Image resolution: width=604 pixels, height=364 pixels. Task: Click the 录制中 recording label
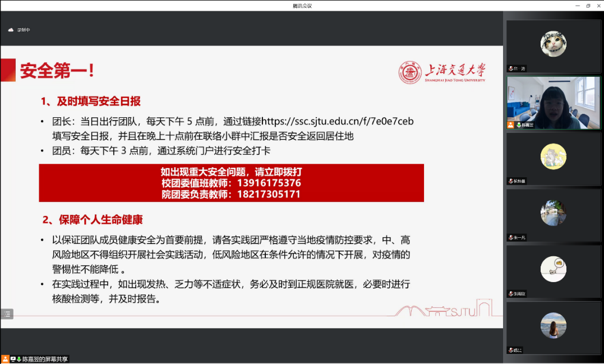pyautogui.click(x=23, y=30)
